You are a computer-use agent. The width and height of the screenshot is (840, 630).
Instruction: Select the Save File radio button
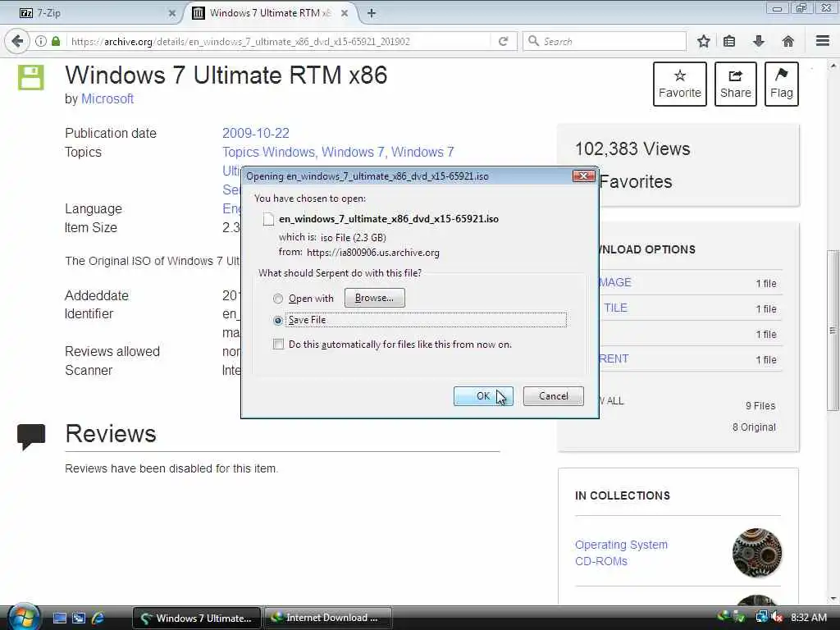(277, 321)
